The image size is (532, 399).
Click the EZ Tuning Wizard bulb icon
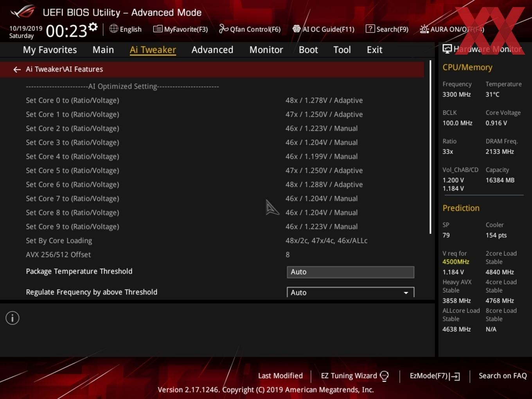(x=384, y=376)
